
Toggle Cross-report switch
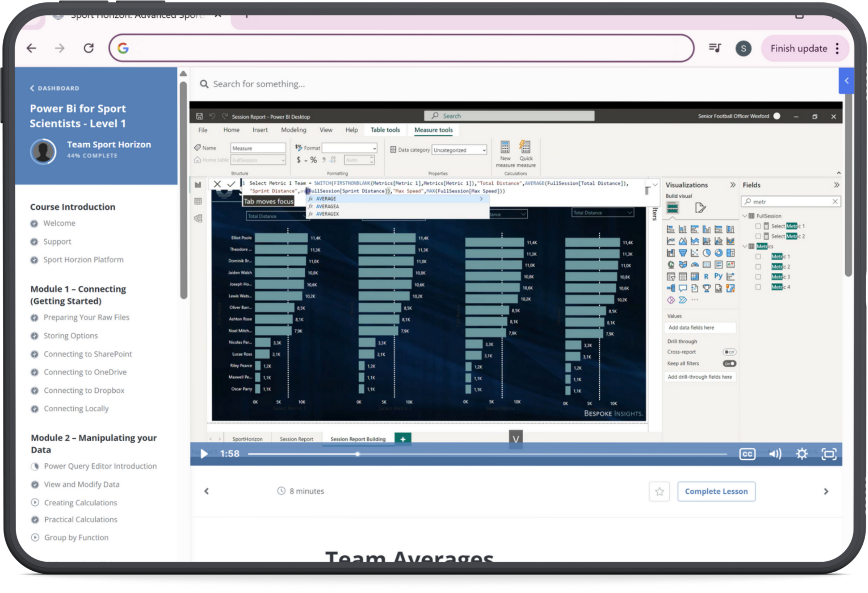729,352
